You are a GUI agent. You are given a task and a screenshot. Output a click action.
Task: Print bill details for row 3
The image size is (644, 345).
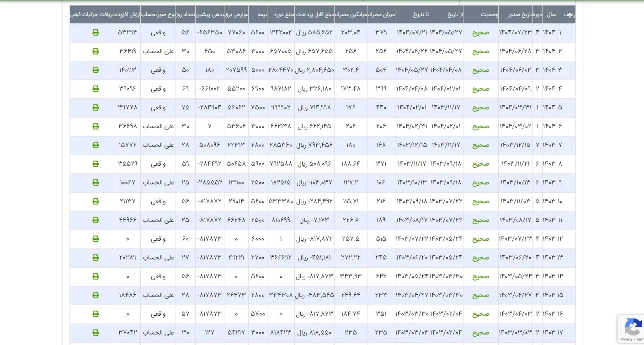pos(96,70)
